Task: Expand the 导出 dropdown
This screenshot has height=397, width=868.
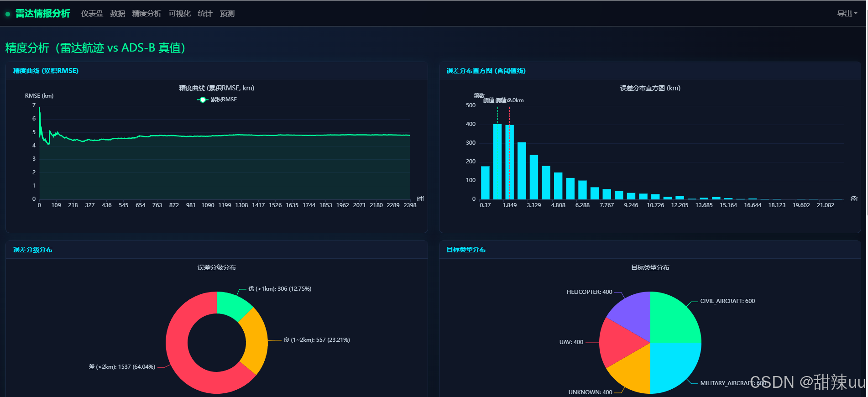Action: 847,14
